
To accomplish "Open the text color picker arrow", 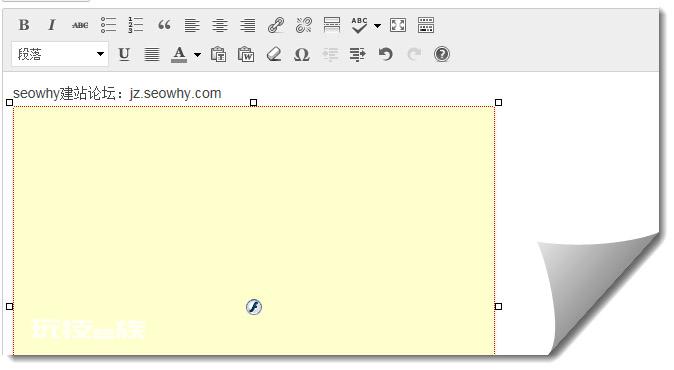I will click(197, 55).
